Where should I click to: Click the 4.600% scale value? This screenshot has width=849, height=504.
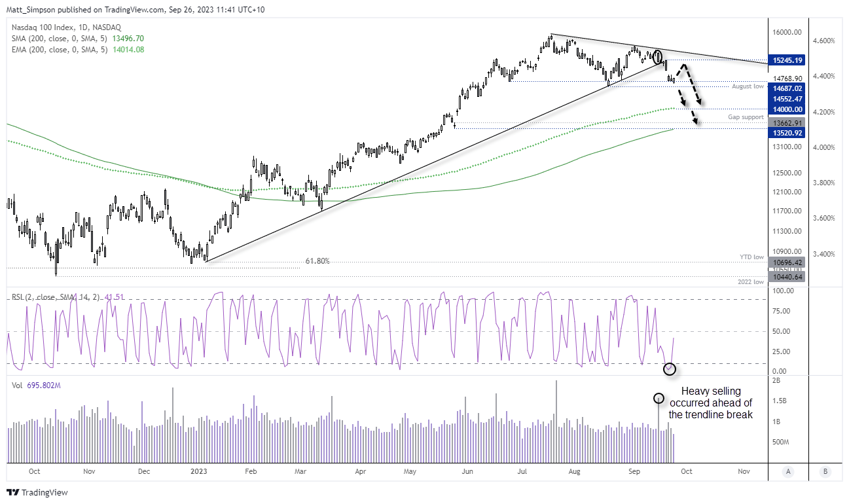pyautogui.click(x=823, y=41)
